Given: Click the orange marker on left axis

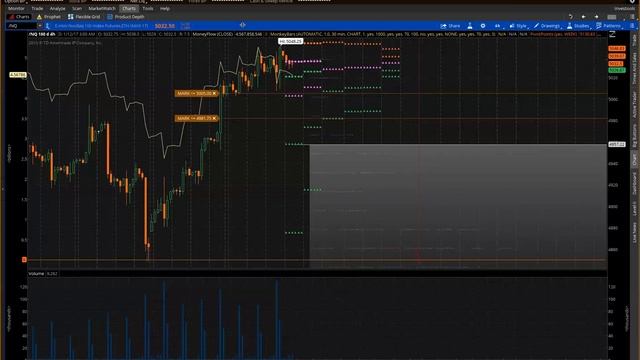Looking at the screenshot, I should (x=24, y=260).
